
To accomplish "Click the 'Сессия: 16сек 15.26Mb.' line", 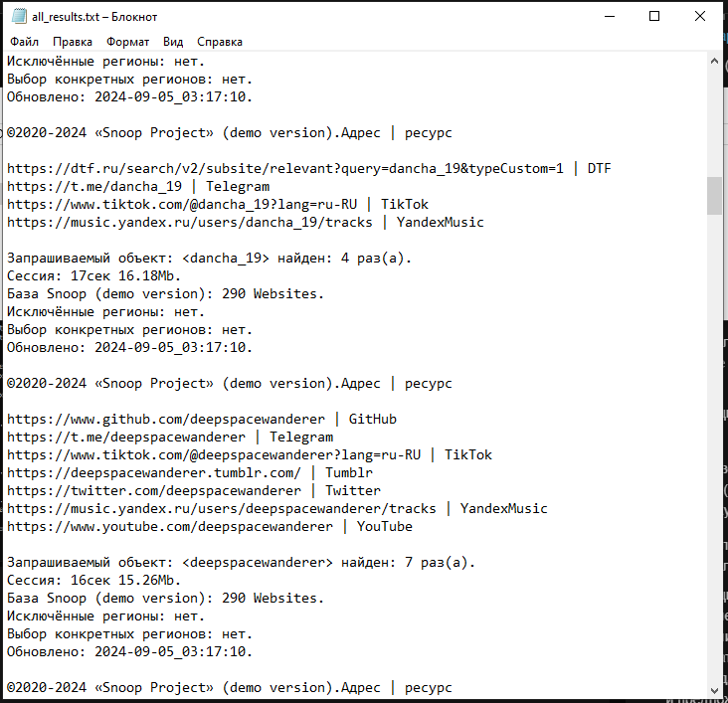I will pyautogui.click(x=93, y=580).
